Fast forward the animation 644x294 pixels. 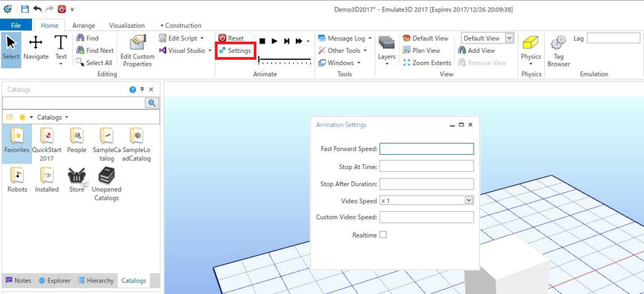[299, 41]
